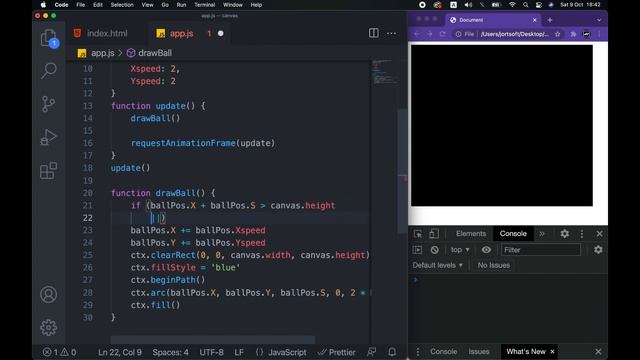640x360 pixels.
Task: Open the Source Control view
Action: (x=48, y=104)
